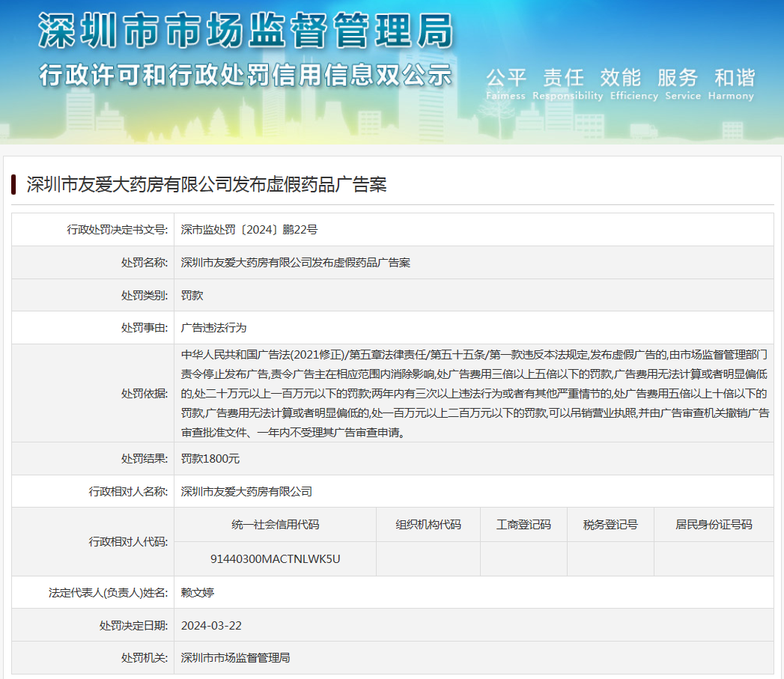This screenshot has height=679, width=784.
Task: Click the 和谐 Harmony slogan in banner
Action: (731, 84)
